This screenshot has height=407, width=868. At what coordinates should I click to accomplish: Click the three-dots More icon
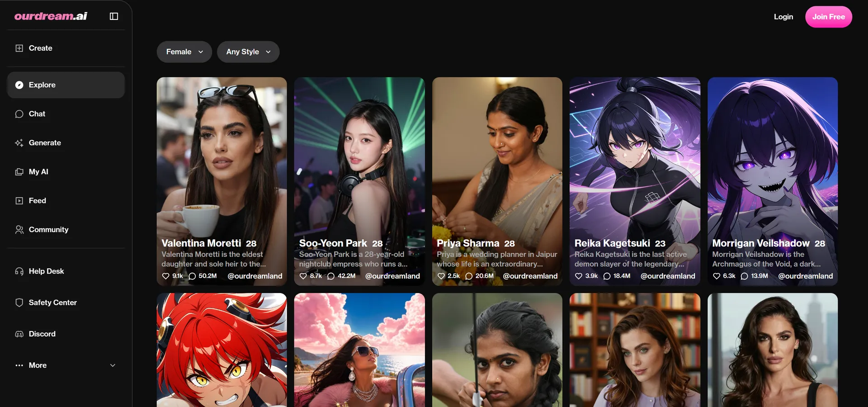[19, 365]
